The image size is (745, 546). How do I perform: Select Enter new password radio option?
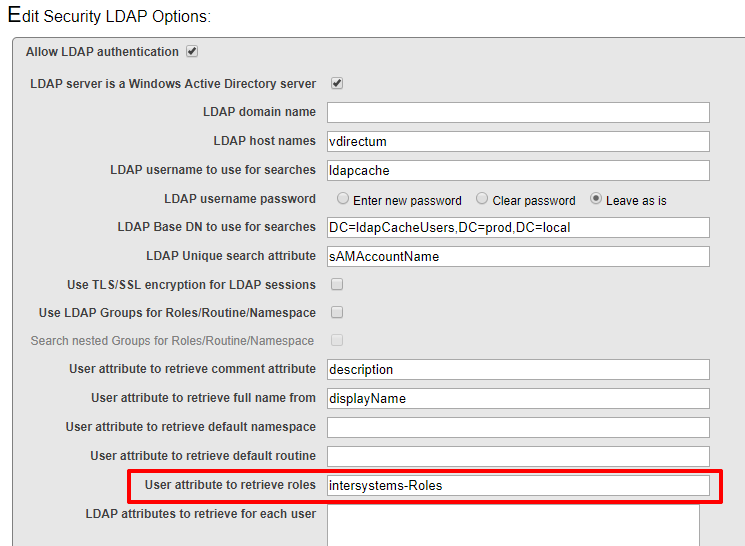click(x=343, y=199)
